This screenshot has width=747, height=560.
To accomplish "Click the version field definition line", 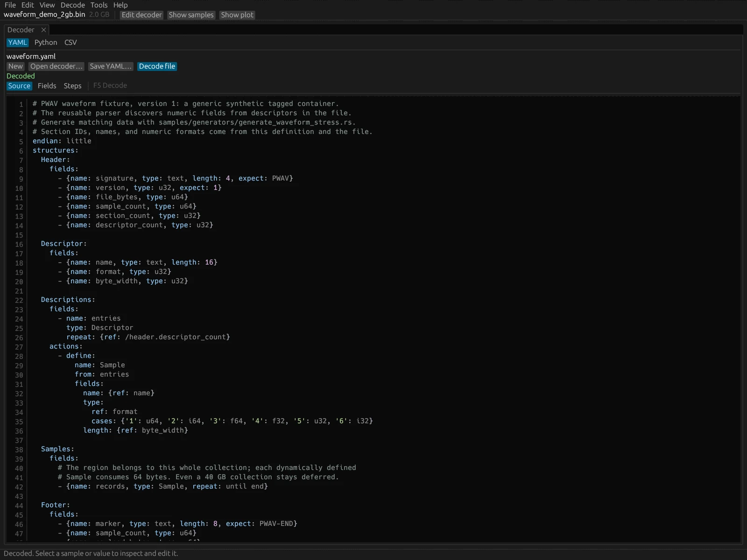I will (x=140, y=188).
